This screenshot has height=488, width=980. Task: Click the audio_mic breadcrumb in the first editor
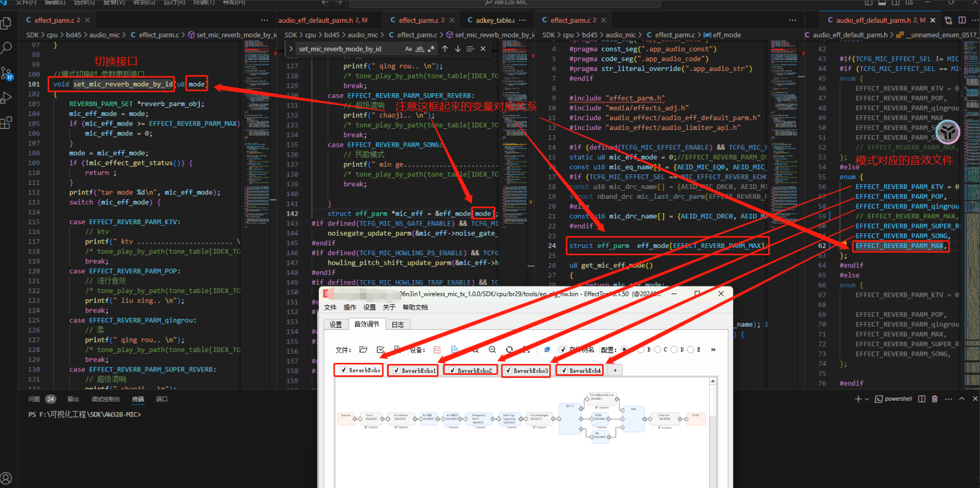coord(104,35)
